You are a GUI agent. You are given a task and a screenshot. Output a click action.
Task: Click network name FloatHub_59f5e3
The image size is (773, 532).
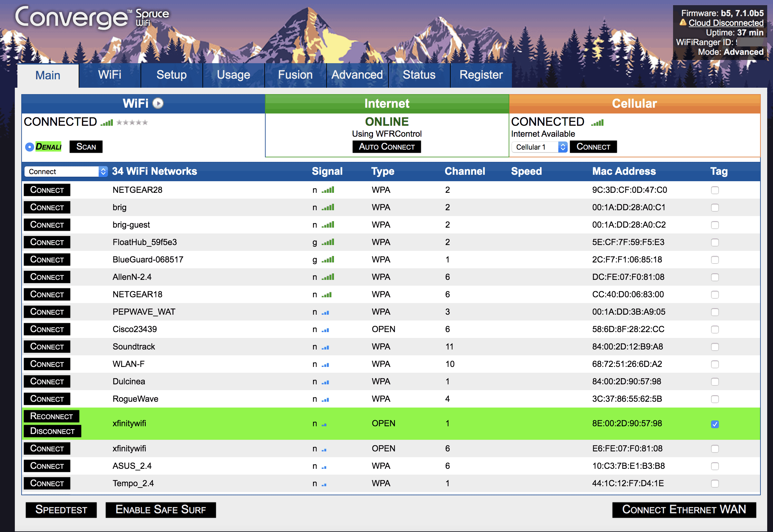[x=145, y=242]
